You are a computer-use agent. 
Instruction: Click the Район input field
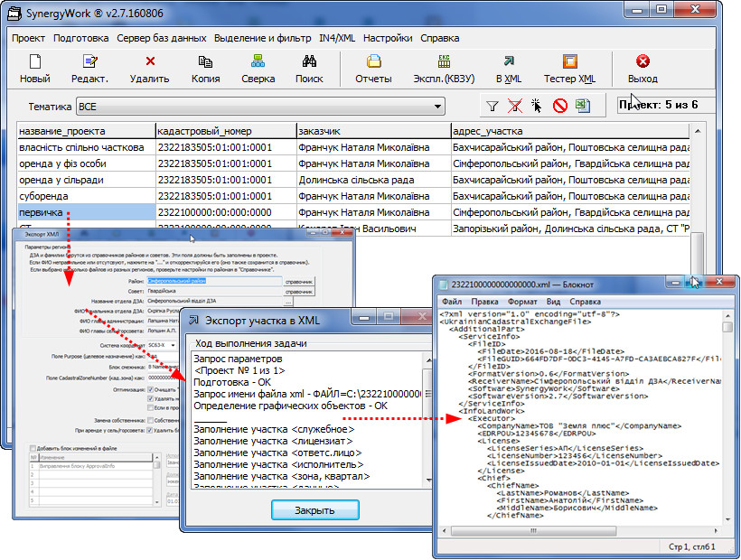[214, 282]
